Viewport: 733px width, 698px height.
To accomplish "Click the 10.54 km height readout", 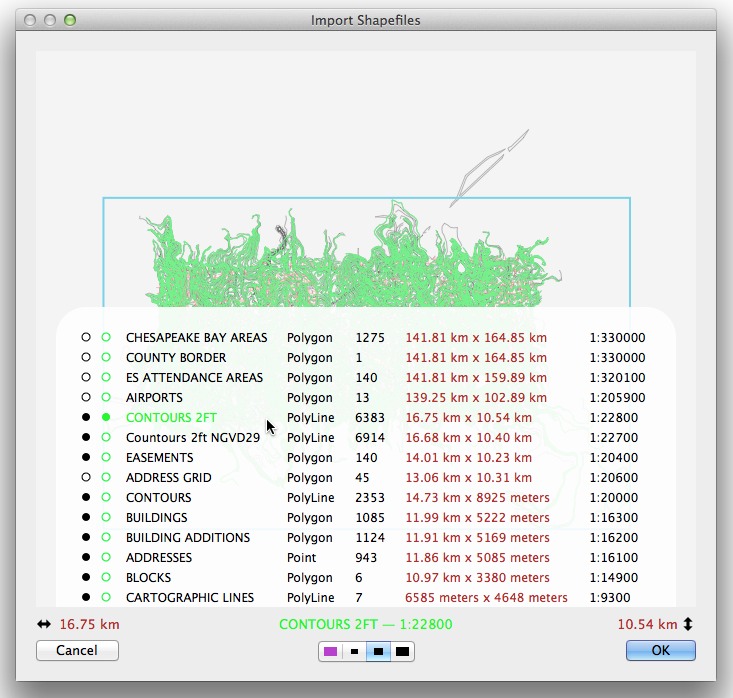I will 647,625.
